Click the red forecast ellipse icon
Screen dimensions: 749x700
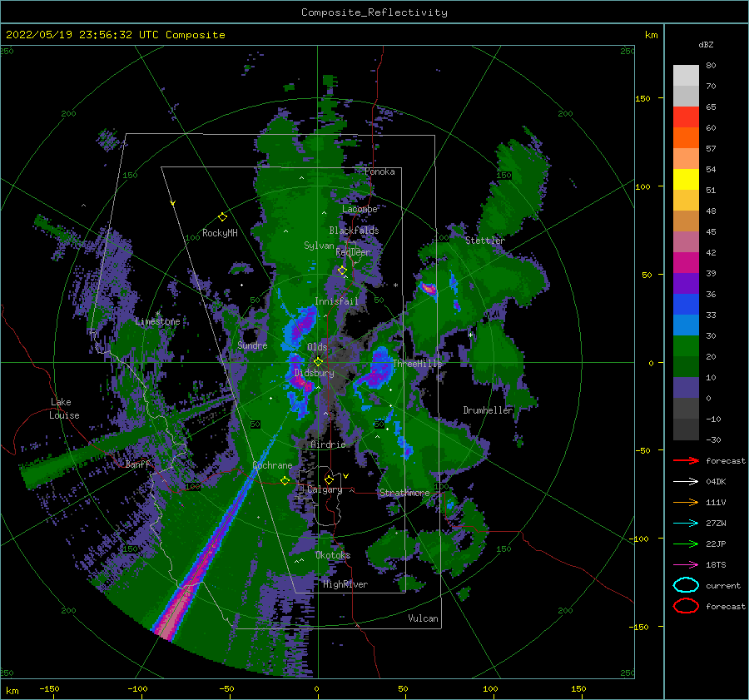686,606
